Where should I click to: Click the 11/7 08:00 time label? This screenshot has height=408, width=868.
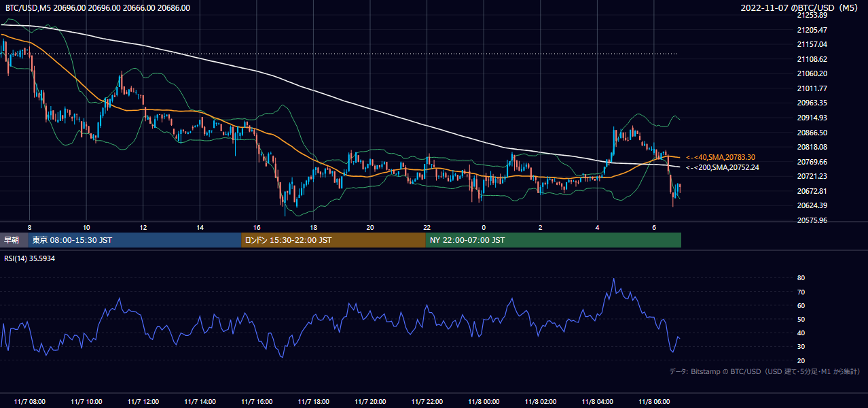pyautogui.click(x=29, y=402)
